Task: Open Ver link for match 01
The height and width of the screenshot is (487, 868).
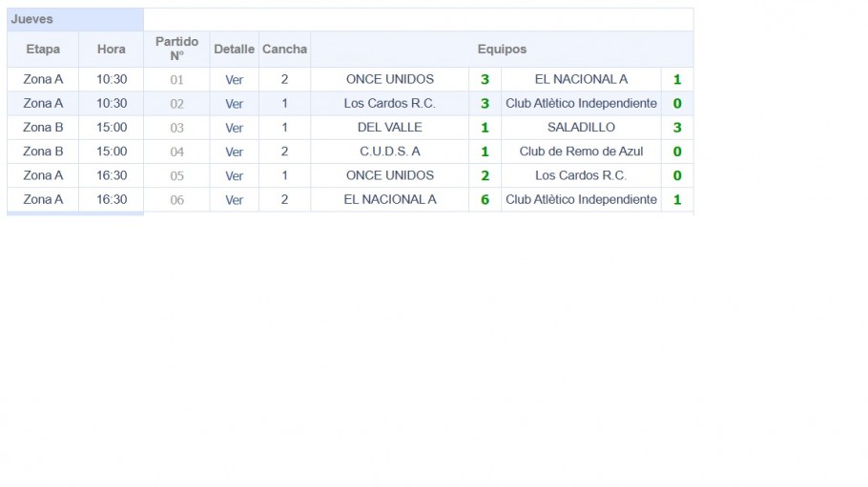Action: click(234, 80)
